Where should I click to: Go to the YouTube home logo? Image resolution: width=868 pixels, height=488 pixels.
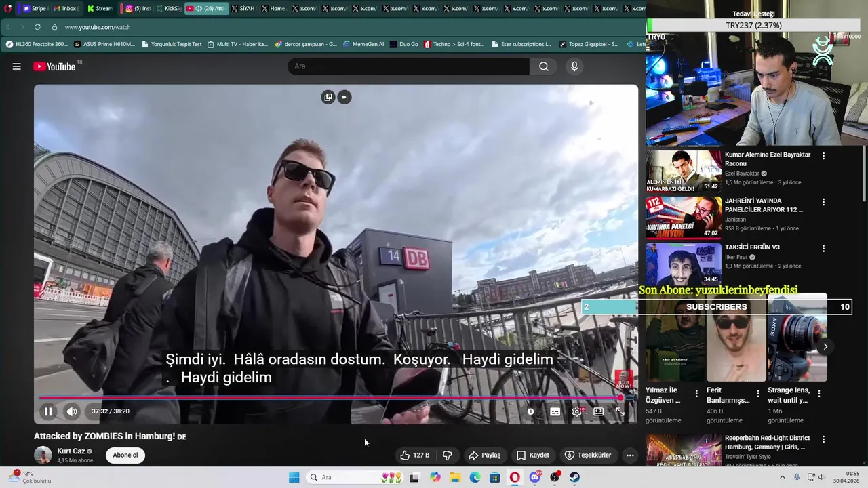(54, 66)
